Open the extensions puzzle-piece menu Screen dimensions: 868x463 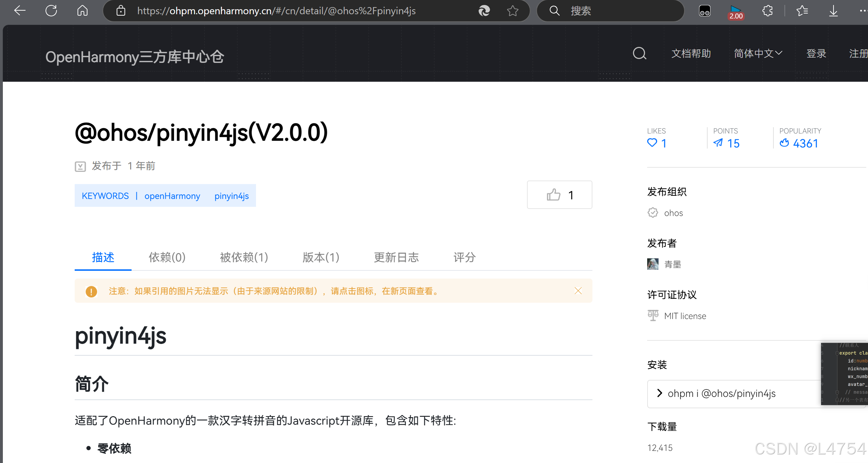click(767, 11)
